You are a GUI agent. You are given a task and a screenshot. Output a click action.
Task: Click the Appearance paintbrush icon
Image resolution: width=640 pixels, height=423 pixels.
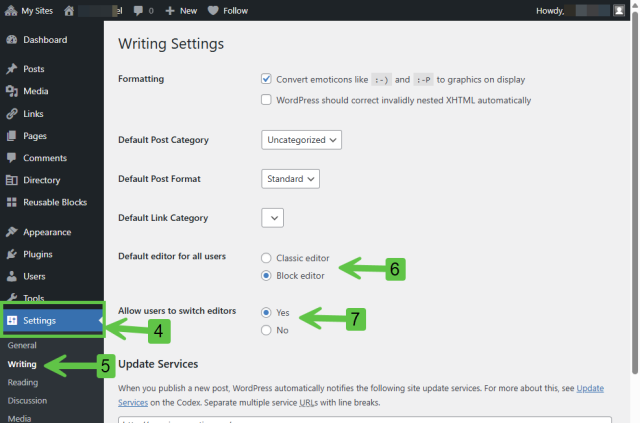(x=12, y=232)
